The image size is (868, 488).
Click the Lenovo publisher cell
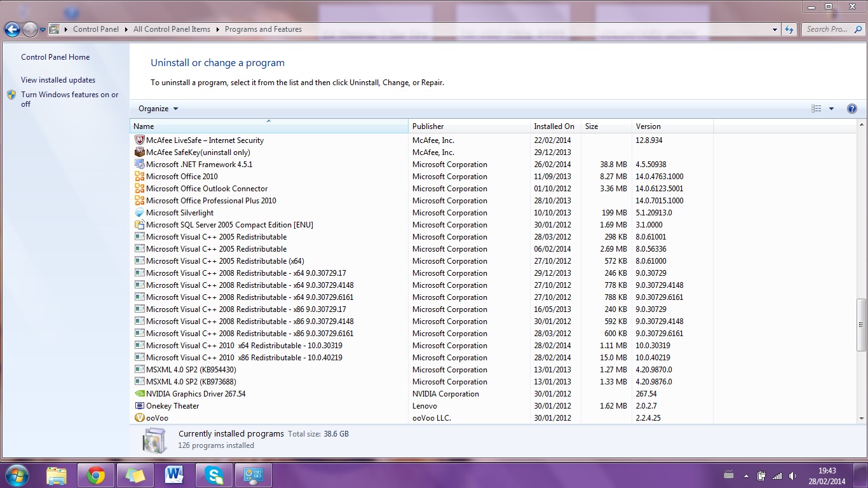coord(424,406)
